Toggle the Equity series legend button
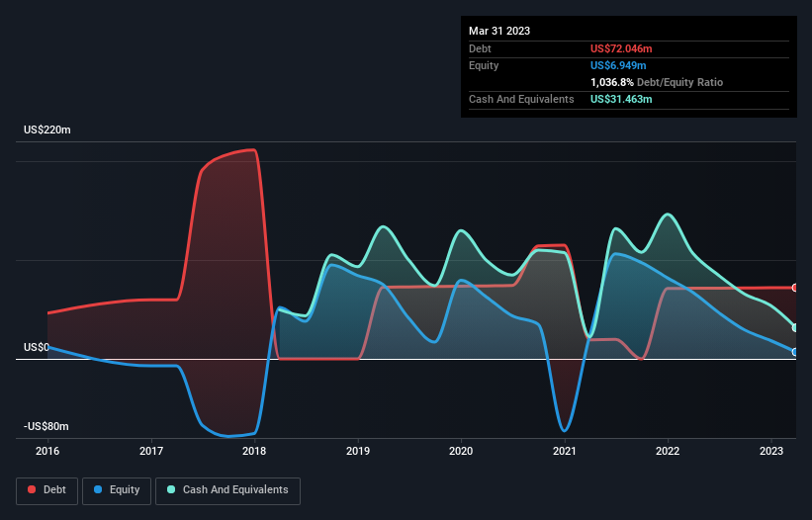This screenshot has height=520, width=812. (x=117, y=490)
